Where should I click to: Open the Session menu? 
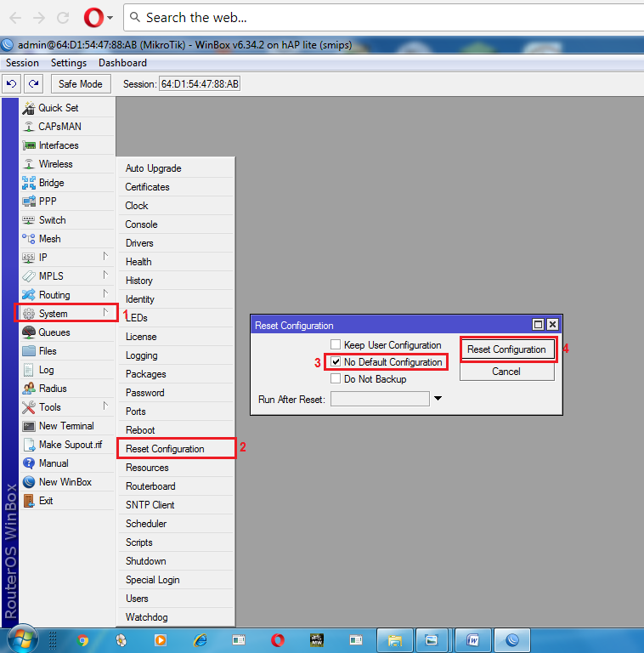(22, 63)
